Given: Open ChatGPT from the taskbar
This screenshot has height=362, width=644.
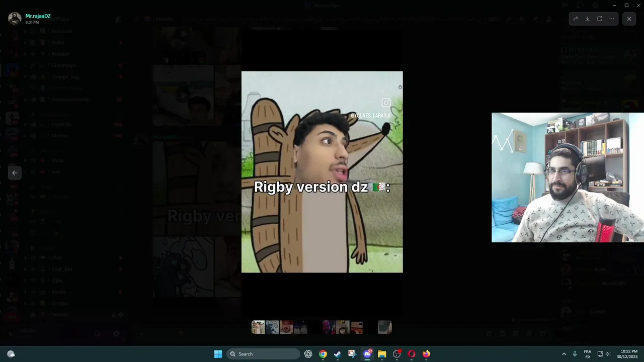Looking at the screenshot, I should (x=308, y=354).
